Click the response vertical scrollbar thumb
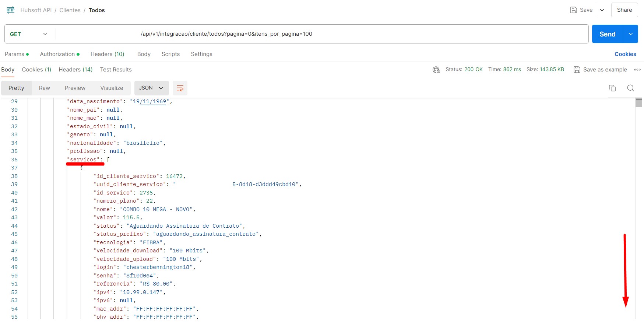Screen dimensions: 644x322 tap(639, 103)
